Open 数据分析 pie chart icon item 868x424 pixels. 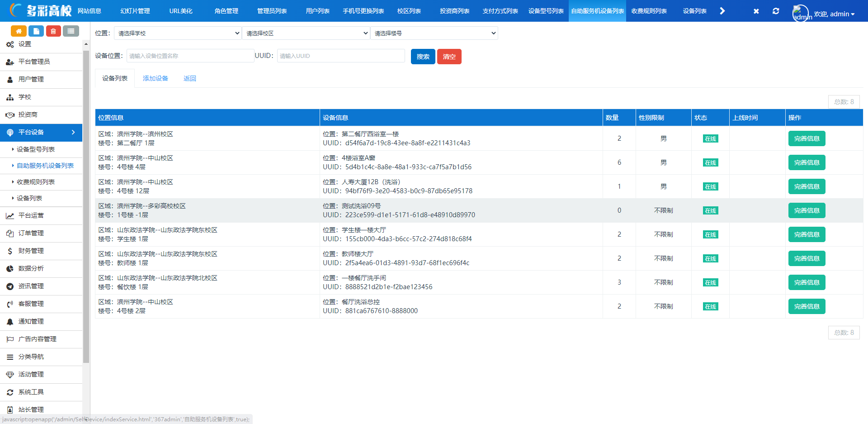(10, 269)
